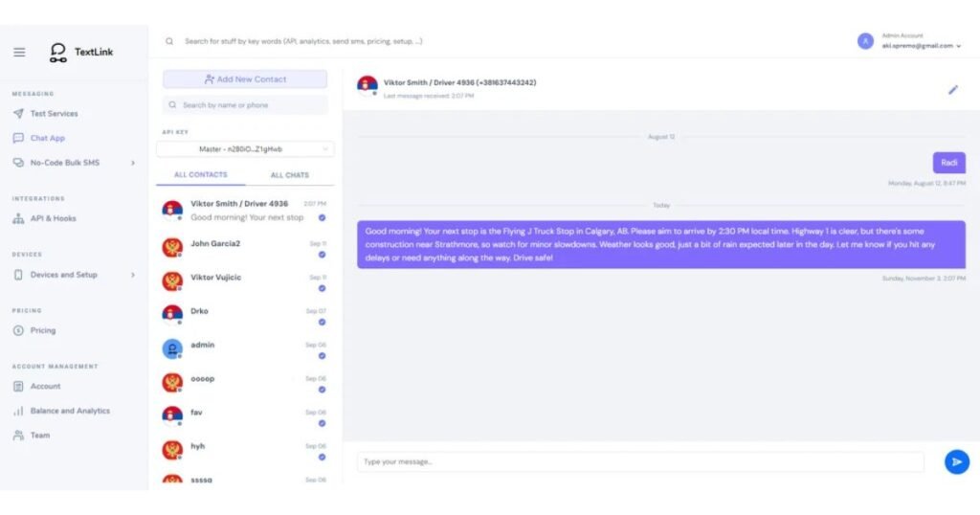Open the API key Master dropdown
980x515 pixels.
point(245,149)
